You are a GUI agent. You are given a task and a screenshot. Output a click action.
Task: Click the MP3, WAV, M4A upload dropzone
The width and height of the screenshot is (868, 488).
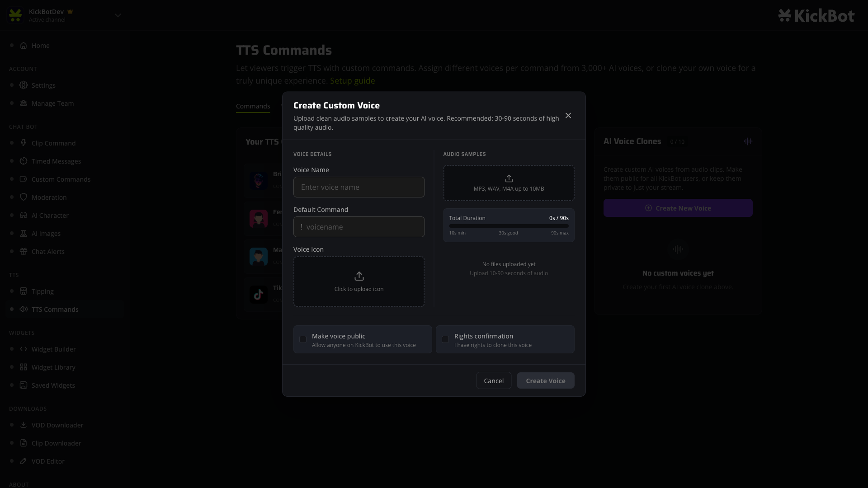[509, 183]
